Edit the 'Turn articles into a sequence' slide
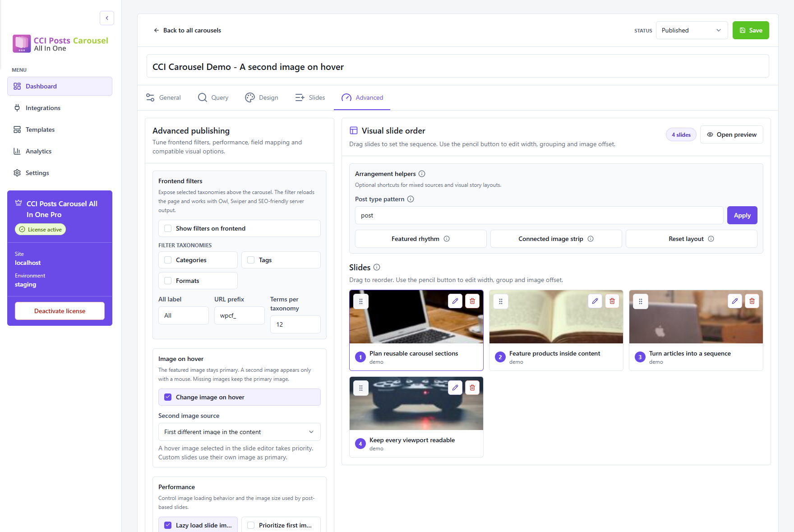794x532 pixels. [x=735, y=301]
